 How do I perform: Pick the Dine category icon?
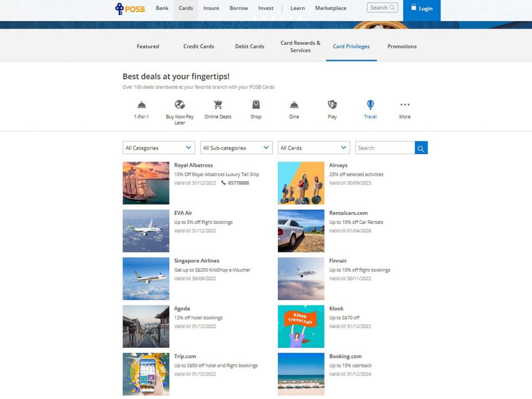pyautogui.click(x=294, y=105)
